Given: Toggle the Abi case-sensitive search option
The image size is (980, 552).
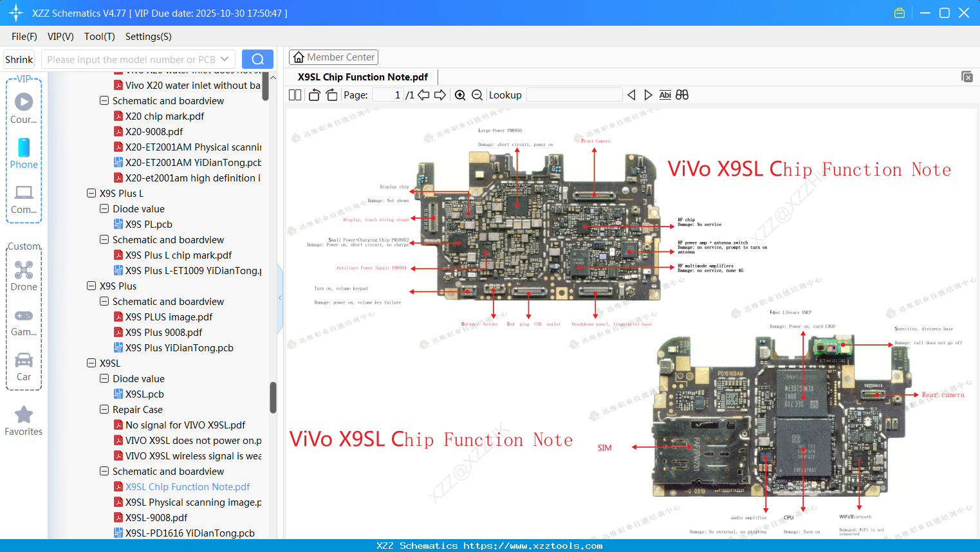Looking at the screenshot, I should [x=665, y=95].
